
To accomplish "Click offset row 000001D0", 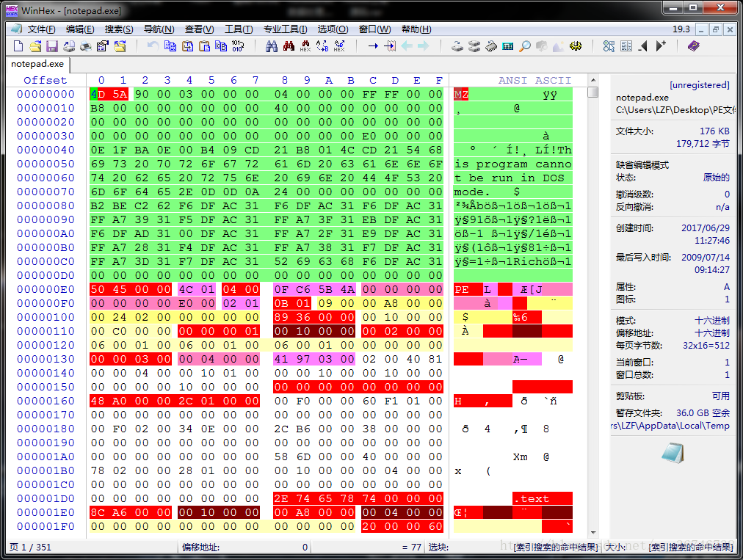I will pos(46,498).
